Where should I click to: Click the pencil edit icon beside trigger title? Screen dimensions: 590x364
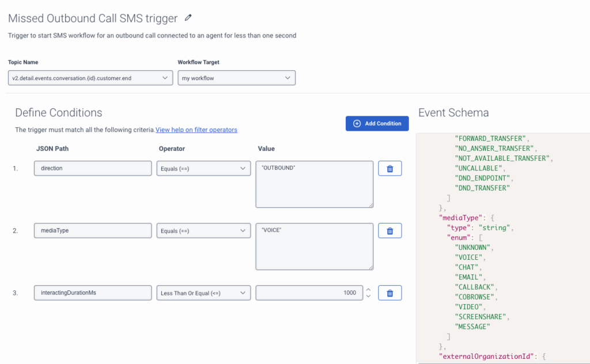point(188,18)
